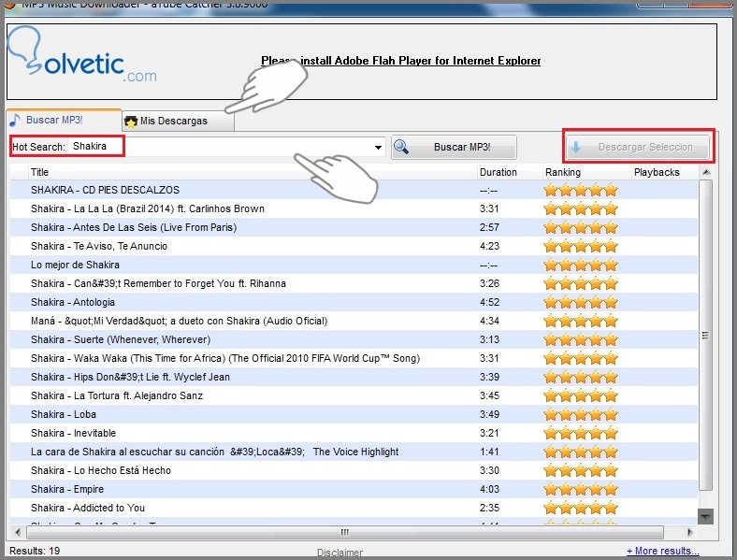Viewport: 737px width, 560px height.
Task: Select Lo mejor de Shakira row
Action: (x=354, y=265)
